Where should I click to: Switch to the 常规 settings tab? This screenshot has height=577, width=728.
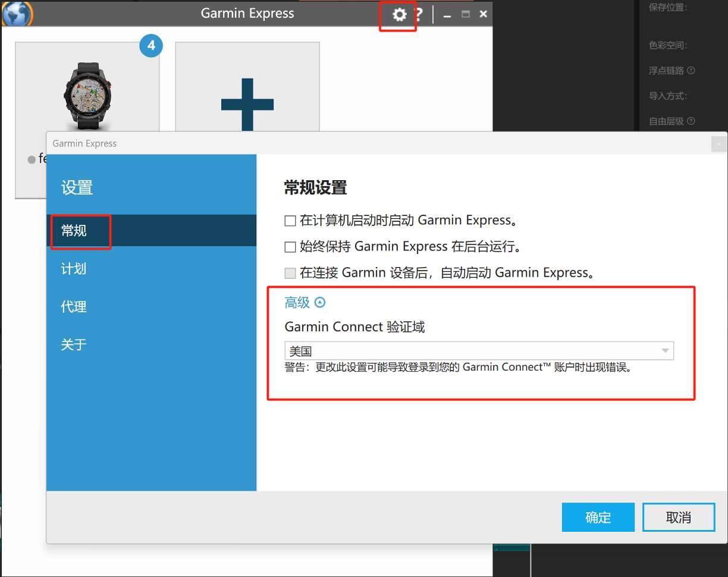point(151,230)
